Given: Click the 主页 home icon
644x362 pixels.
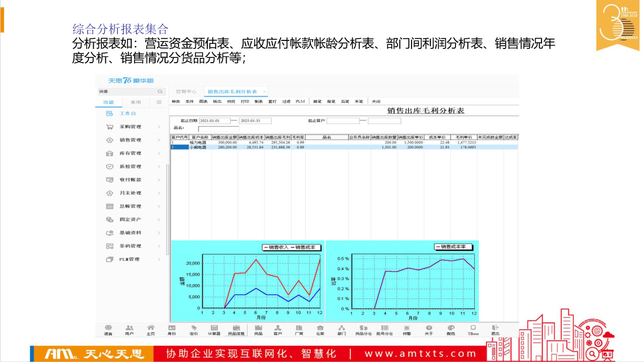Looking at the screenshot, I should (x=150, y=328).
